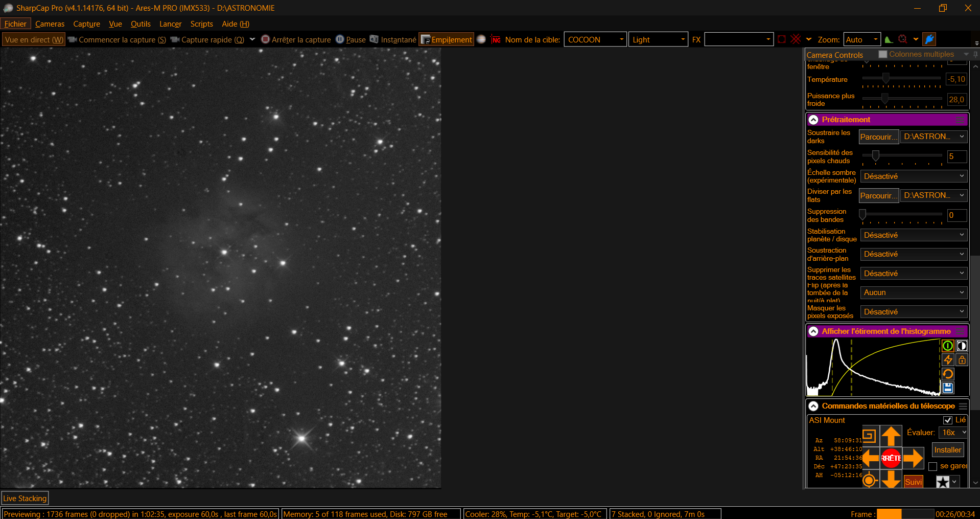Enable the Colonnes multiples checkbox

point(883,54)
